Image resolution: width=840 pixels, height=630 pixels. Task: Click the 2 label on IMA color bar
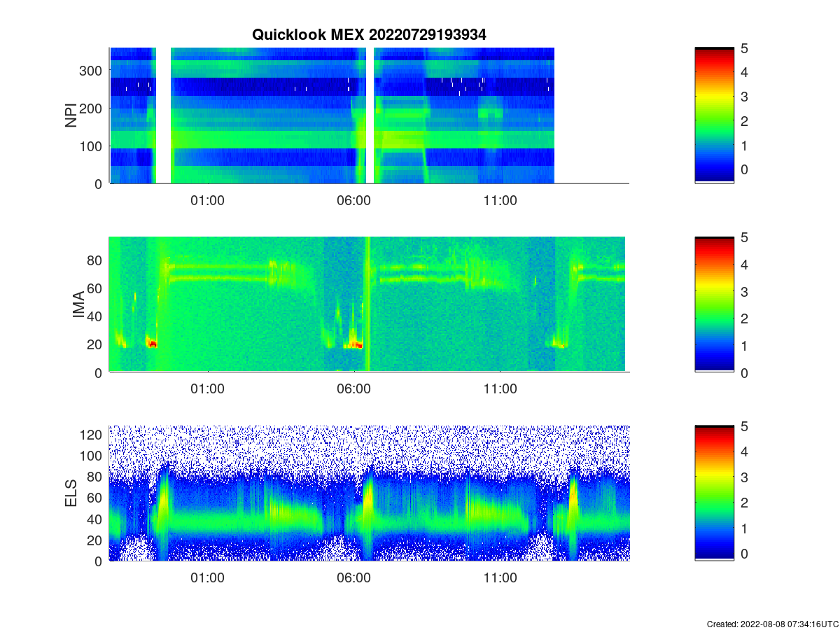(x=745, y=318)
